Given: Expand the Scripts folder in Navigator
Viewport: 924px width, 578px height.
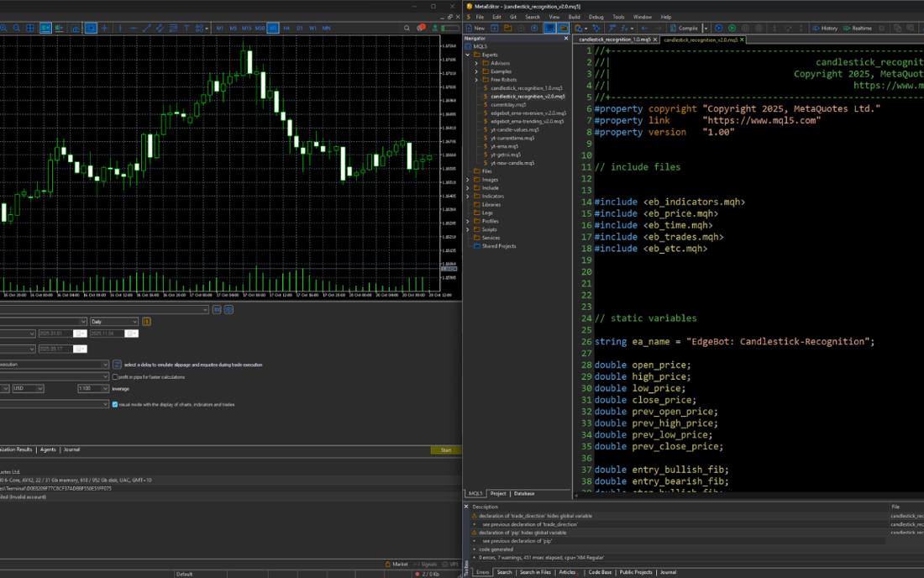Looking at the screenshot, I should [469, 230].
